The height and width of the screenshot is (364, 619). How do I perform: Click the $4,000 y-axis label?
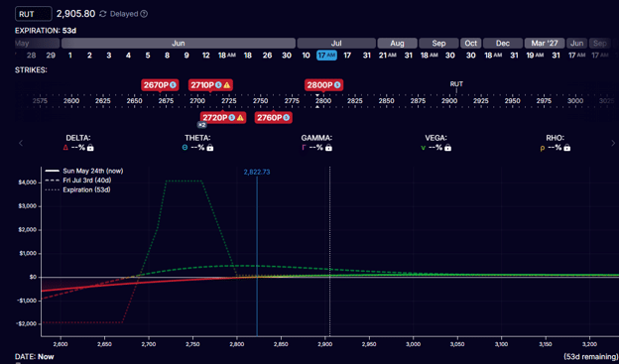[27, 182]
